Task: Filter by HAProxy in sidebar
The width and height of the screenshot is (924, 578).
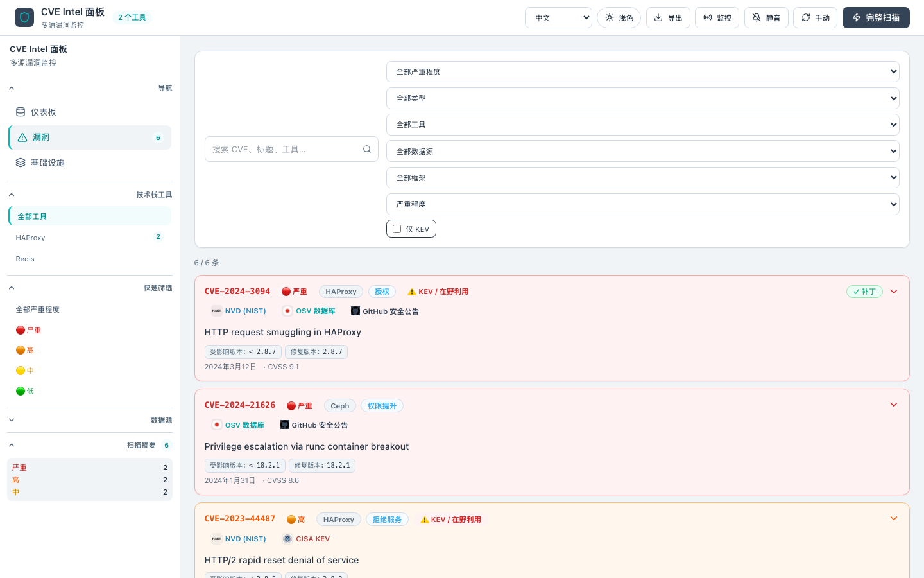Action: (x=90, y=238)
